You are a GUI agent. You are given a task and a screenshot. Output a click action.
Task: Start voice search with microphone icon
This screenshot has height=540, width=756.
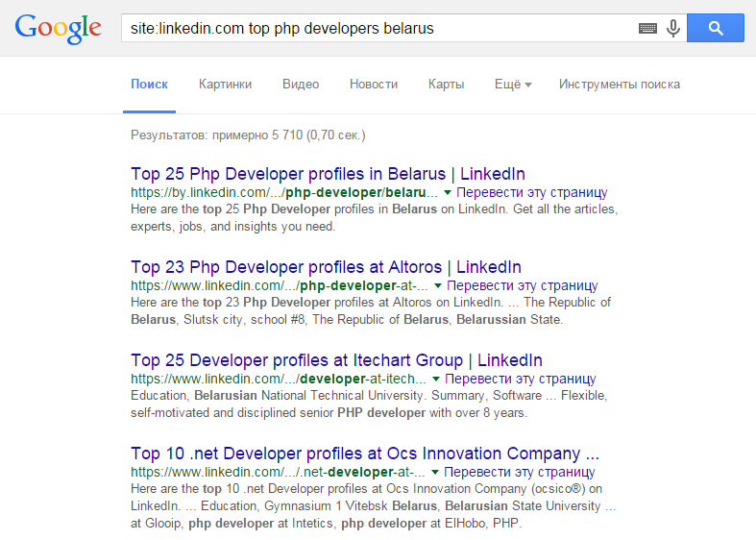672,29
